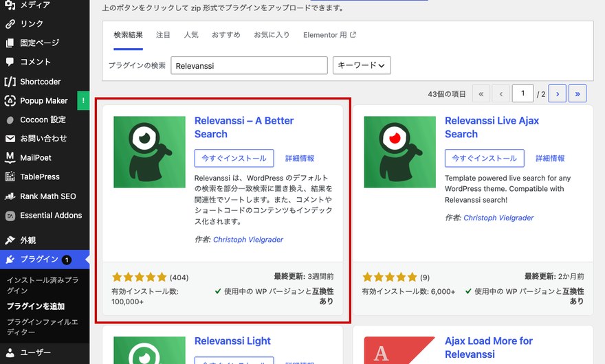Click the Popup Maker green alert badge

tap(83, 101)
